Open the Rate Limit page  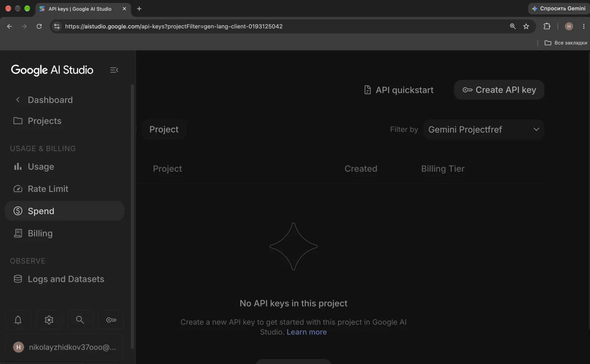(x=48, y=189)
